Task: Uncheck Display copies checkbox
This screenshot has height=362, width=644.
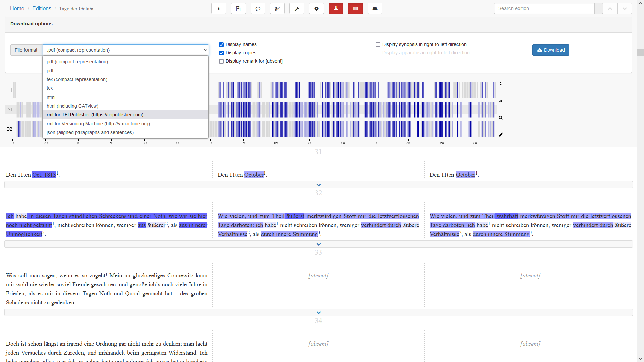Action: pyautogui.click(x=221, y=53)
